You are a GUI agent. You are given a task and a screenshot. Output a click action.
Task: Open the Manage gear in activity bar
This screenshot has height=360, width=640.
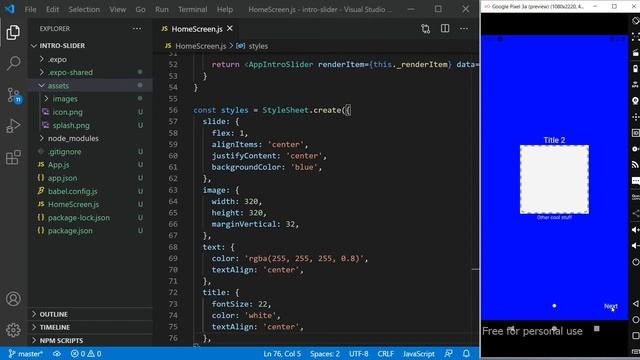[x=13, y=330]
